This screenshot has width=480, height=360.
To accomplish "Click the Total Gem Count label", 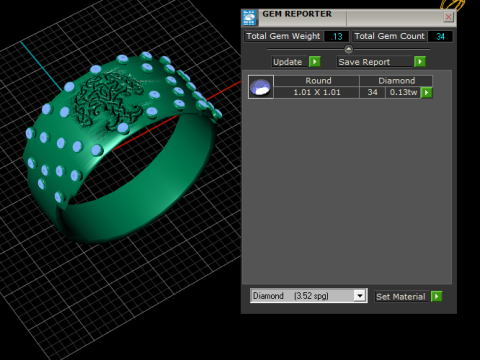I will (389, 36).
